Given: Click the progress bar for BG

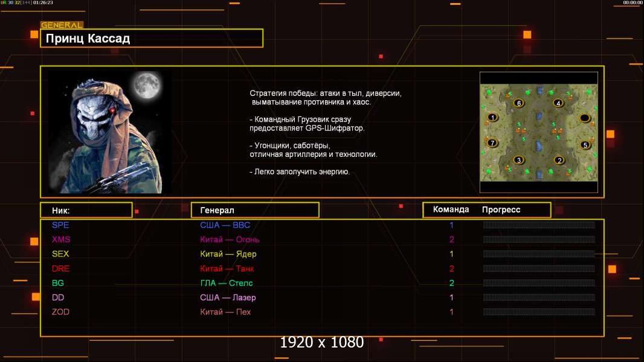Looking at the screenshot, I should click(539, 283).
